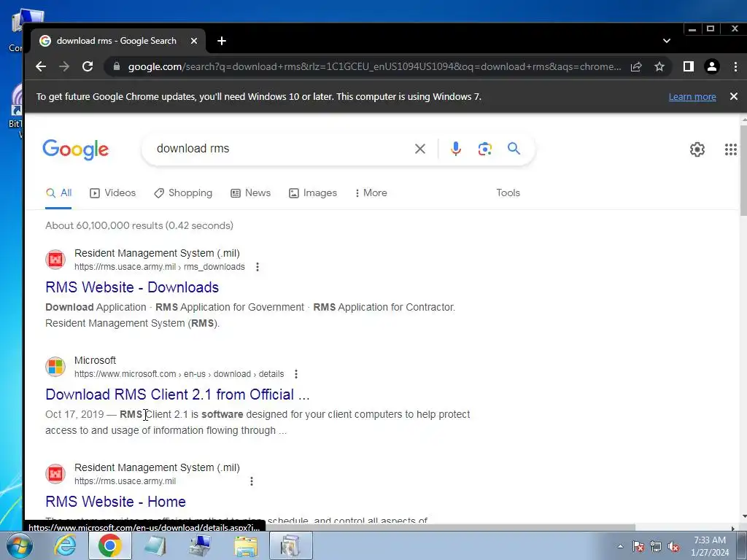Open 'RMS Website - Home' result
This screenshot has height=560, width=747.
tap(115, 502)
